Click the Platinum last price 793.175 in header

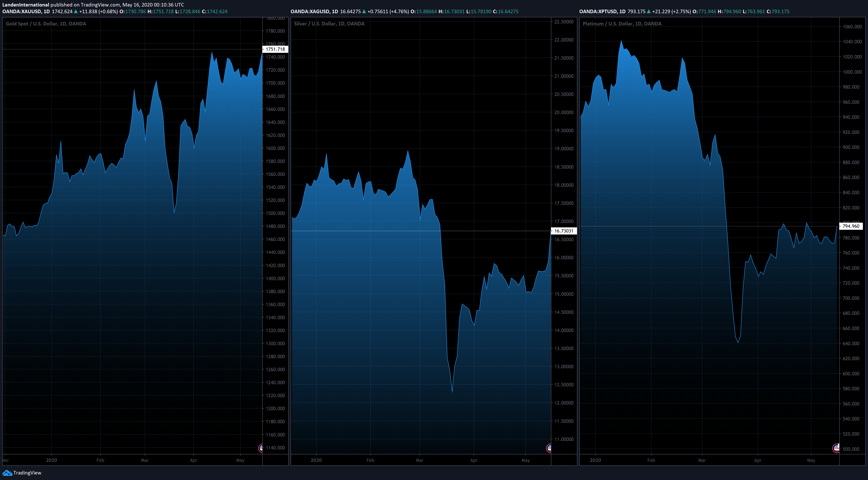(637, 11)
